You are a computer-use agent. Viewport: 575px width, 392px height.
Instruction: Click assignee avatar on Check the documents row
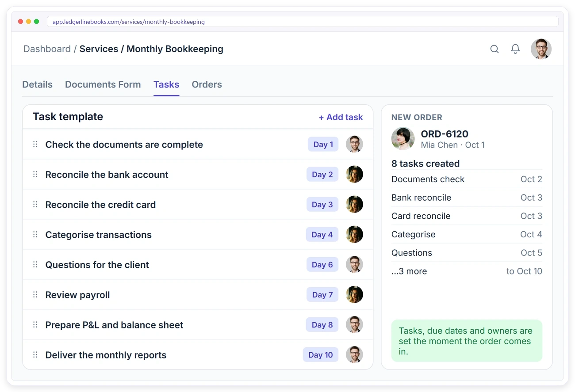[354, 145]
